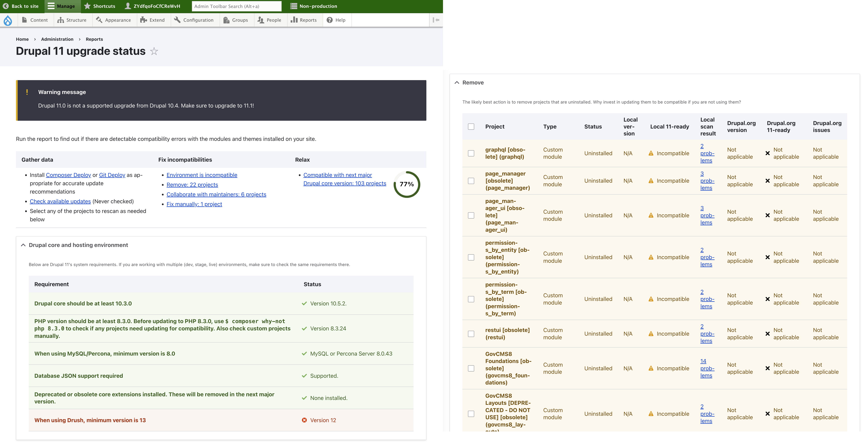The width and height of the screenshot is (868, 444).
Task: Check the select-all checkbox in Project header
Action: (471, 126)
